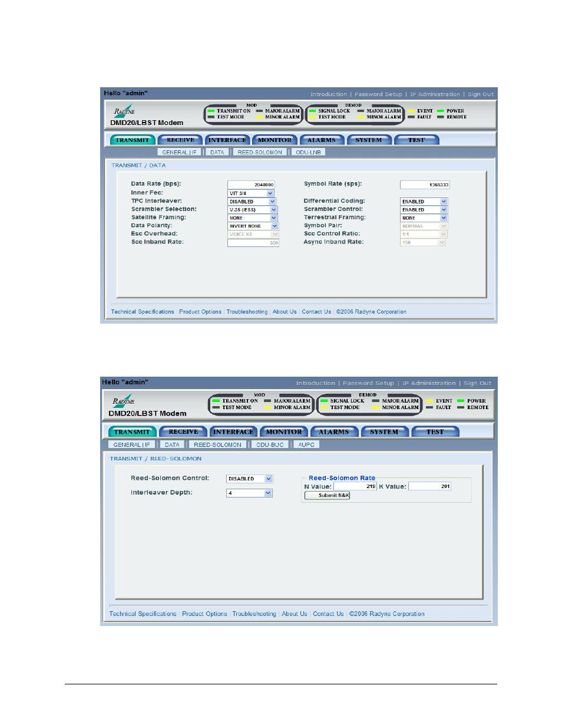Open GENERAL | IF sub-tab beside ODU-LNB
Screen dimensions: 562x728
pyautogui.click(x=179, y=152)
